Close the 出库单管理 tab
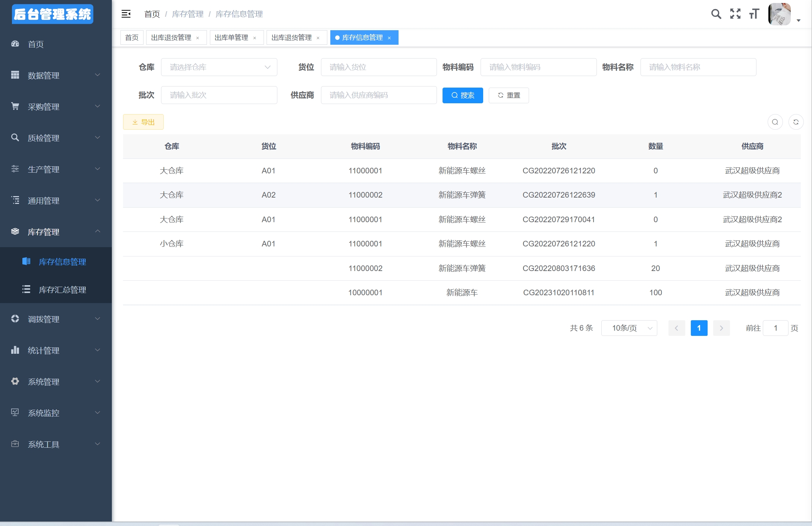 point(255,38)
